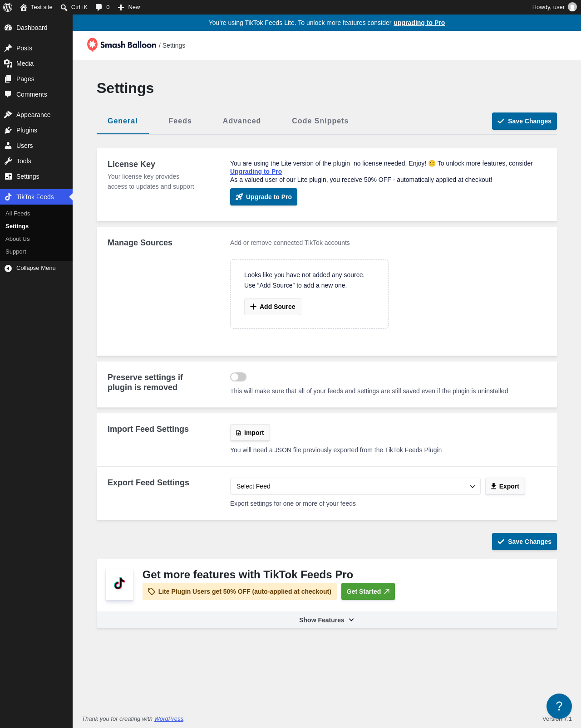Click the blue help question mark bubble
Image resolution: width=581 pixels, height=728 pixels.
(559, 706)
